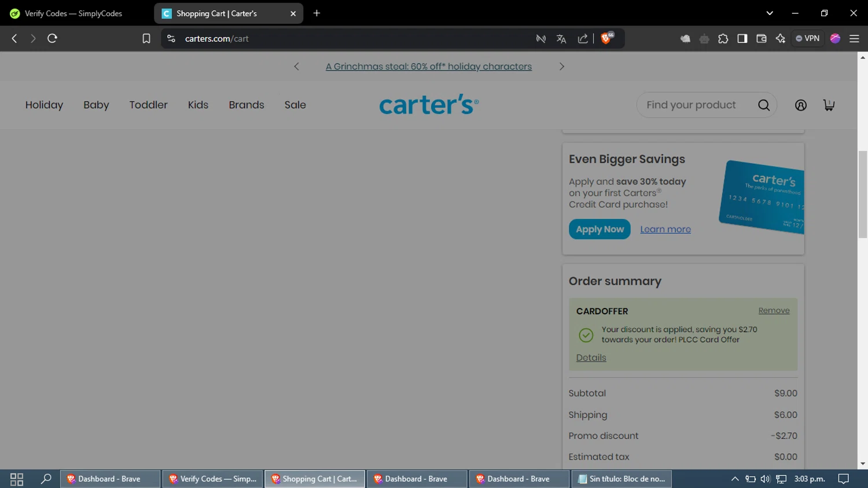Expand the browser tab search dropdown
Screen dimensions: 868x488
point(770,13)
